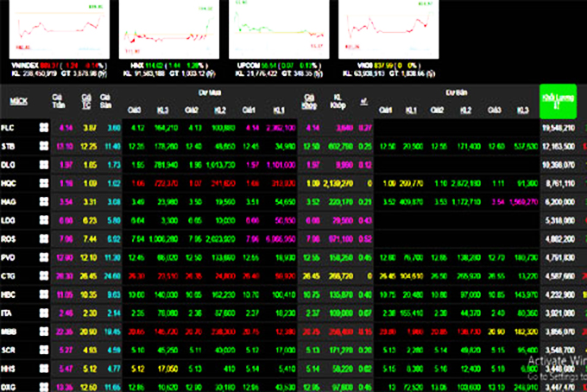Click the KL Khớp column header
Viewport: 587px width, 392px height.
click(339, 100)
